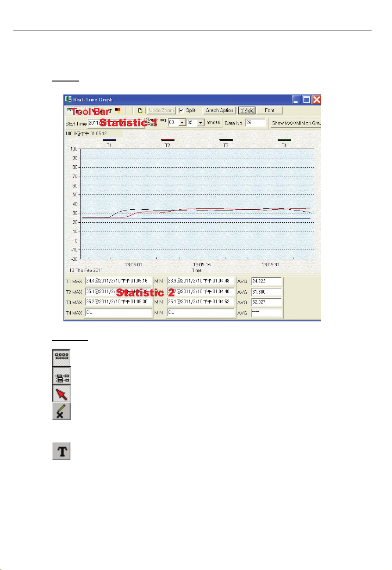Click the yellow copy page icon in the toolbar
Viewport: 392px width, 570px height.
click(140, 111)
